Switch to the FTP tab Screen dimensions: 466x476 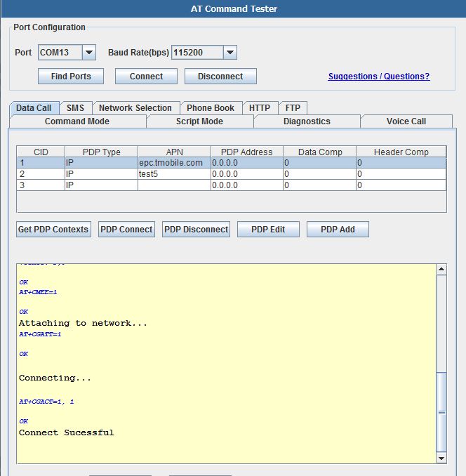293,108
